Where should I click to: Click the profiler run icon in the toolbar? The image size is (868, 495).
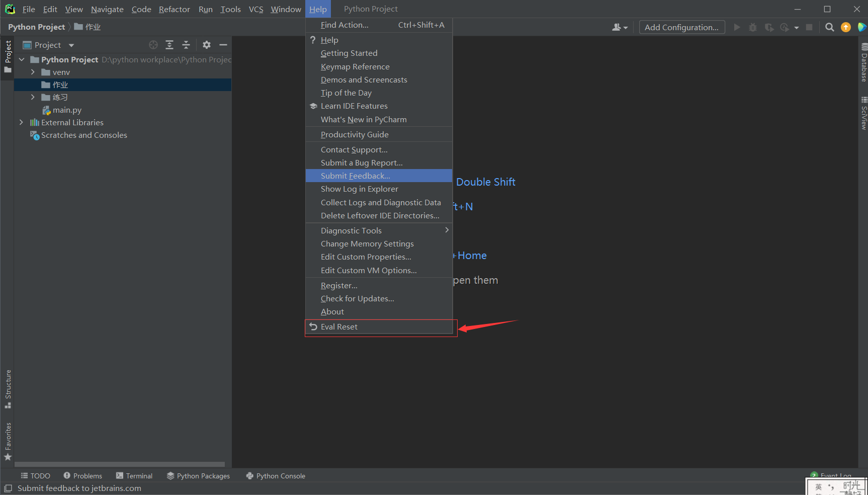coord(785,27)
